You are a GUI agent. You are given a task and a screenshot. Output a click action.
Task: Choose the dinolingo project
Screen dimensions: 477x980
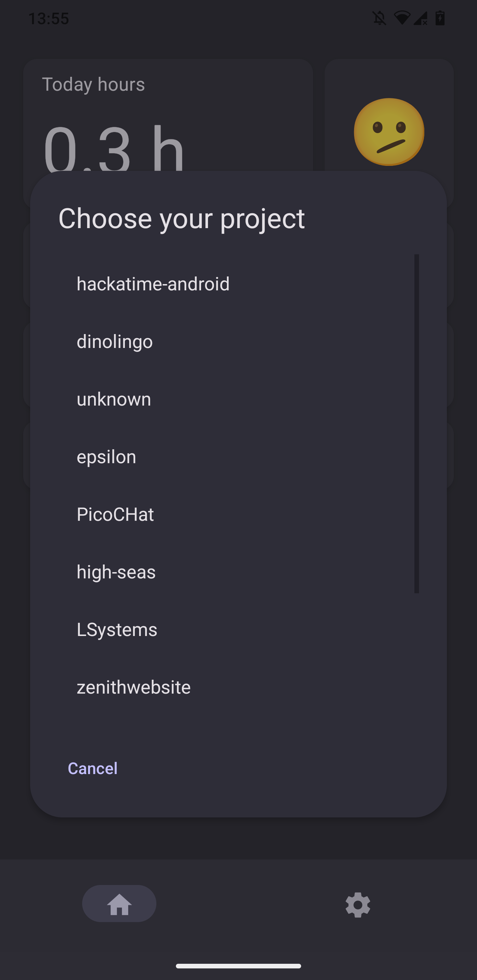(114, 341)
